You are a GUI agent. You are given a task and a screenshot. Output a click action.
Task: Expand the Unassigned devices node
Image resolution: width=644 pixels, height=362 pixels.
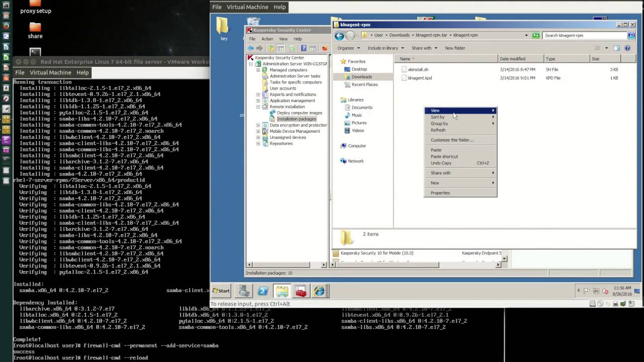[x=258, y=137]
